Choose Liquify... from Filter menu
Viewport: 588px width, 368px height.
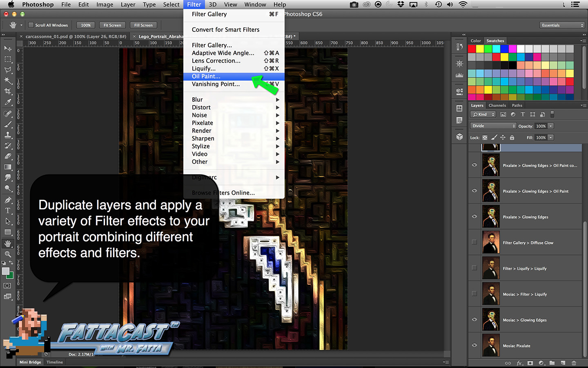pos(234,68)
